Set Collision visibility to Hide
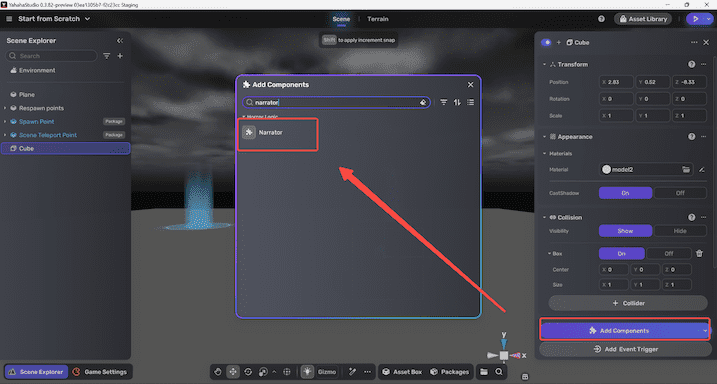 point(680,231)
